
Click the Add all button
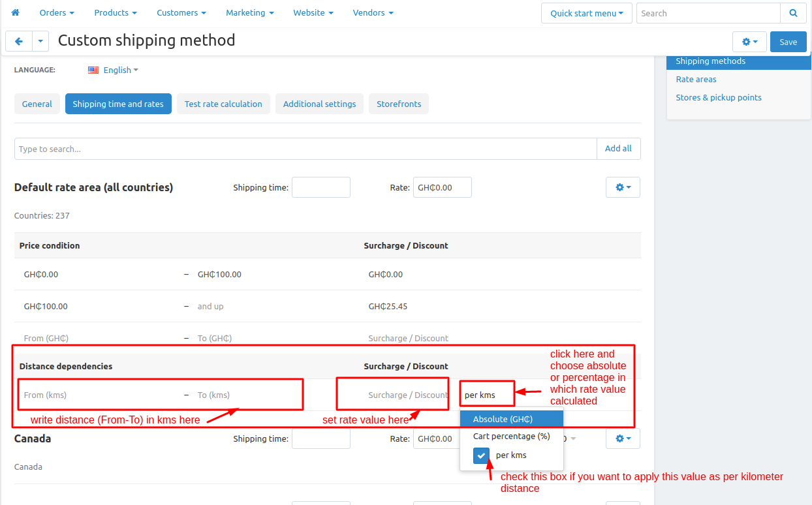point(618,149)
